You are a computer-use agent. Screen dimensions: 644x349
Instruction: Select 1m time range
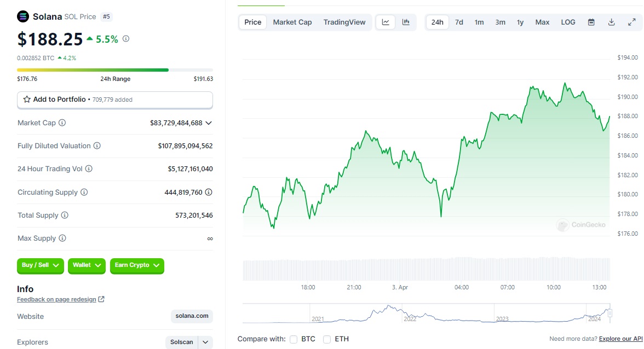tap(479, 22)
